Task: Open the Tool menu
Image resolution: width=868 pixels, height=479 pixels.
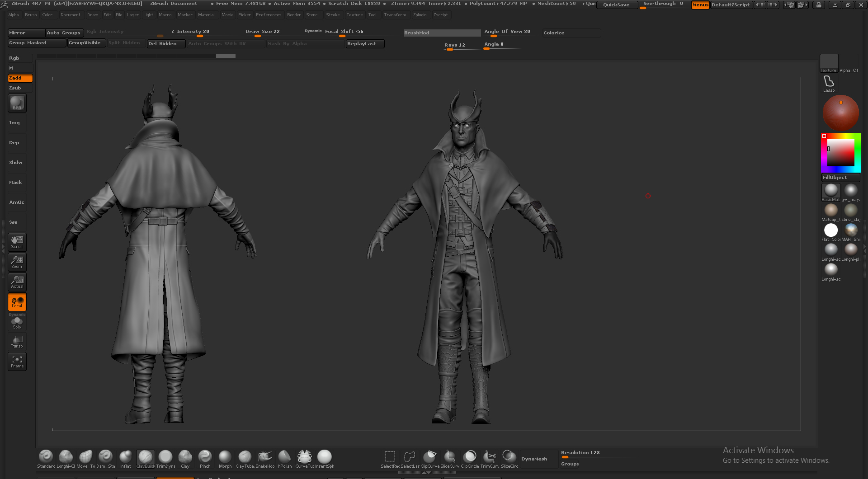Action: click(x=372, y=15)
